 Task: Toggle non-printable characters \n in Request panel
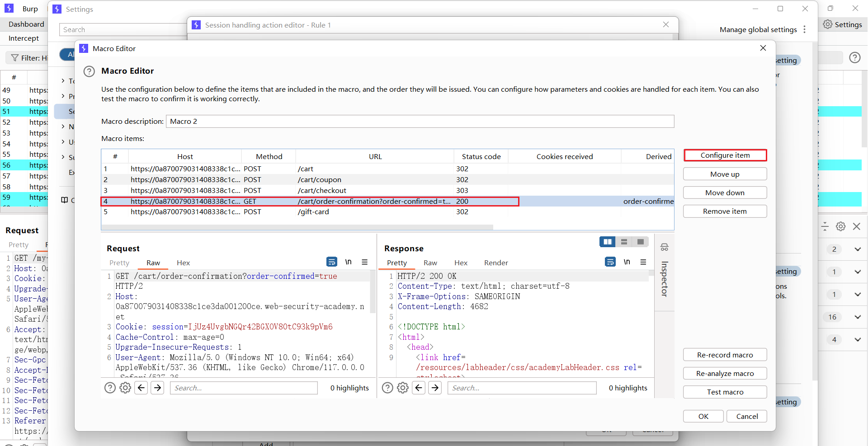tap(348, 262)
